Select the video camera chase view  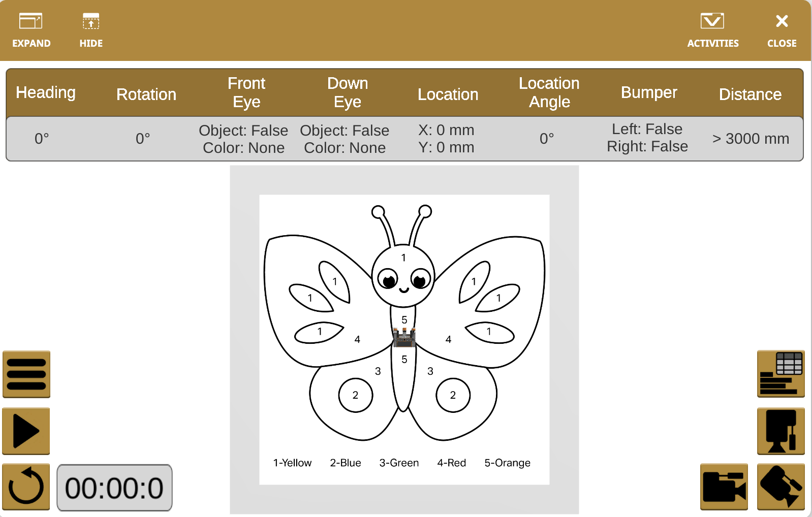coord(724,487)
